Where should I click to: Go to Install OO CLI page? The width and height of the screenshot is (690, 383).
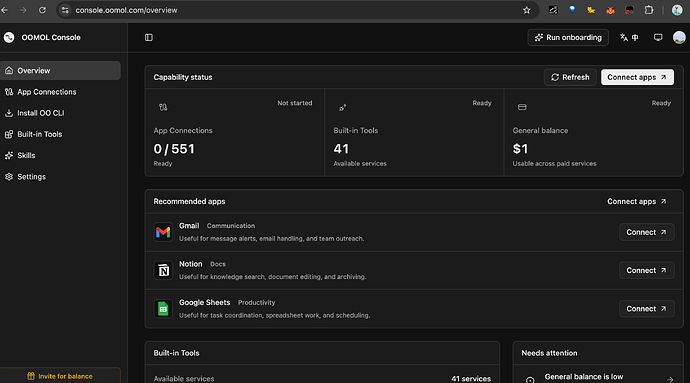click(60, 113)
